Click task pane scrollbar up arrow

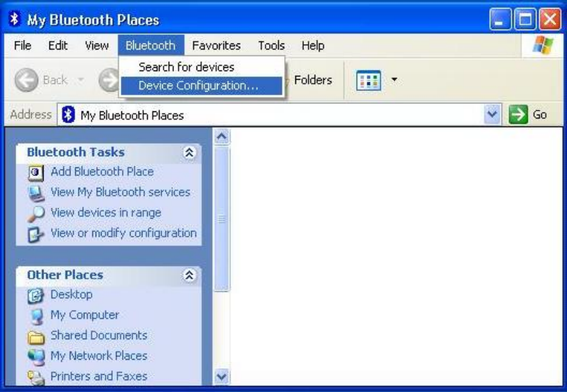tap(222, 136)
